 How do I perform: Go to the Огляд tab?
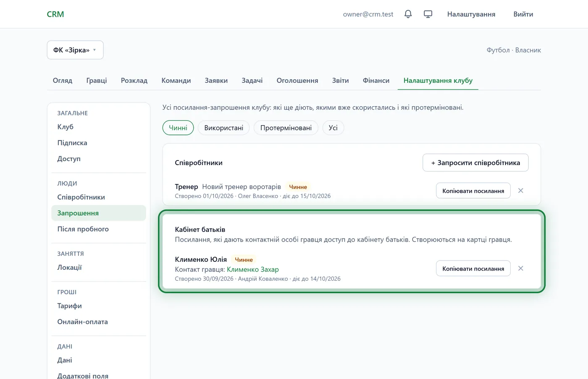(63, 80)
